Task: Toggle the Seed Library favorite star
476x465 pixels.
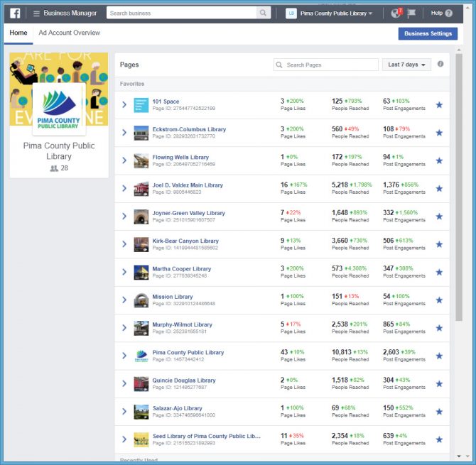Action: click(x=439, y=440)
